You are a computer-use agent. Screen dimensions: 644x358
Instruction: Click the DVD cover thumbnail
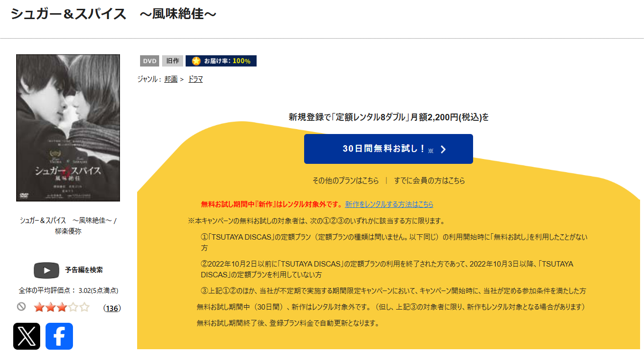pos(68,128)
